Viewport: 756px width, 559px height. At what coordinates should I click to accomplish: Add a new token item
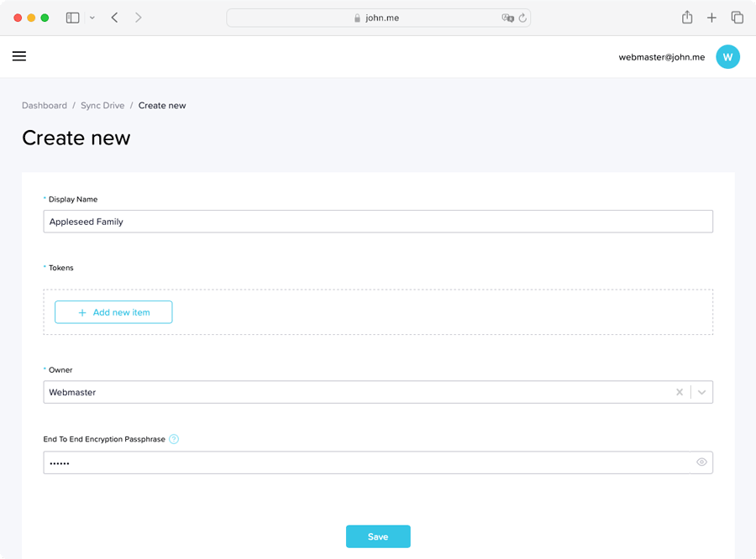113,311
